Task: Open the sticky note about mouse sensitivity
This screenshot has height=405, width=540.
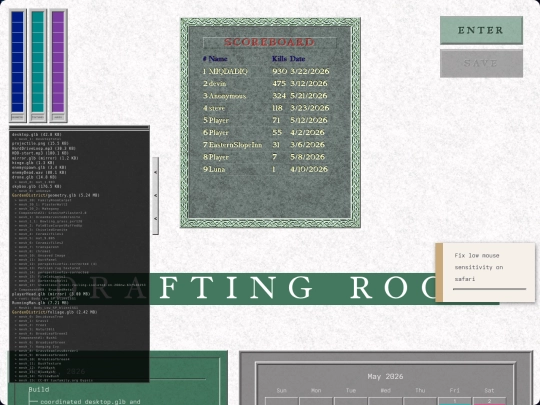Action: coord(485,272)
